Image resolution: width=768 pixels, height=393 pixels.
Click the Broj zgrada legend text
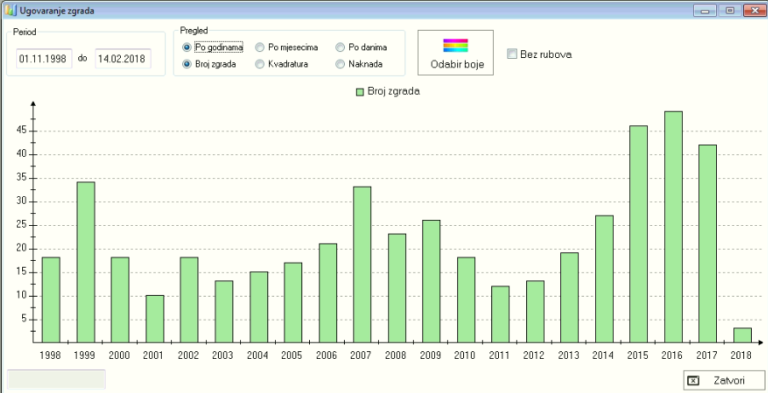point(393,92)
